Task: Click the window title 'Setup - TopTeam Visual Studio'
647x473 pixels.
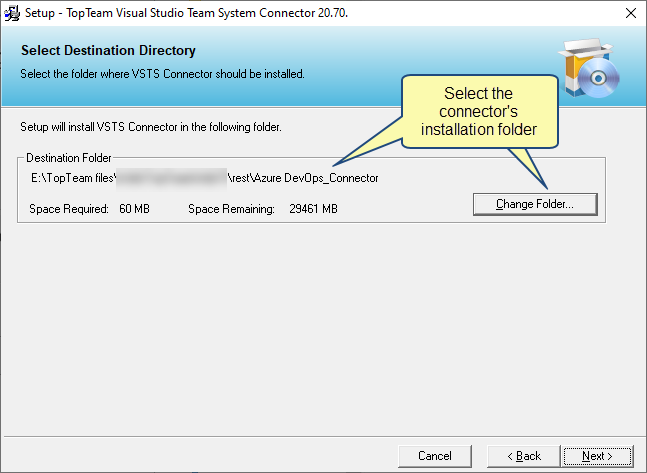Action: point(187,13)
